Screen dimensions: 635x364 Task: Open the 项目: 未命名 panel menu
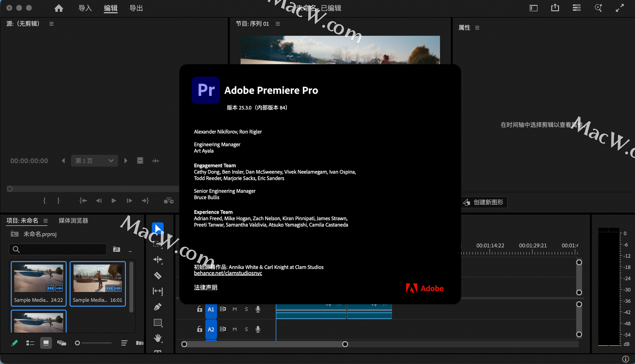pos(46,221)
